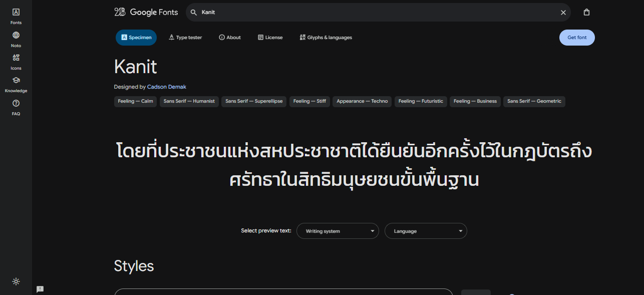This screenshot has width=644, height=295.
Task: Open the Knowledge section in the sidebar
Action: [16, 84]
